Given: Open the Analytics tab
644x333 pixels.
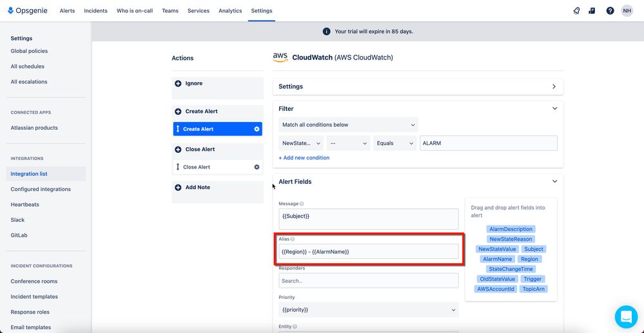Looking at the screenshot, I should [x=230, y=11].
